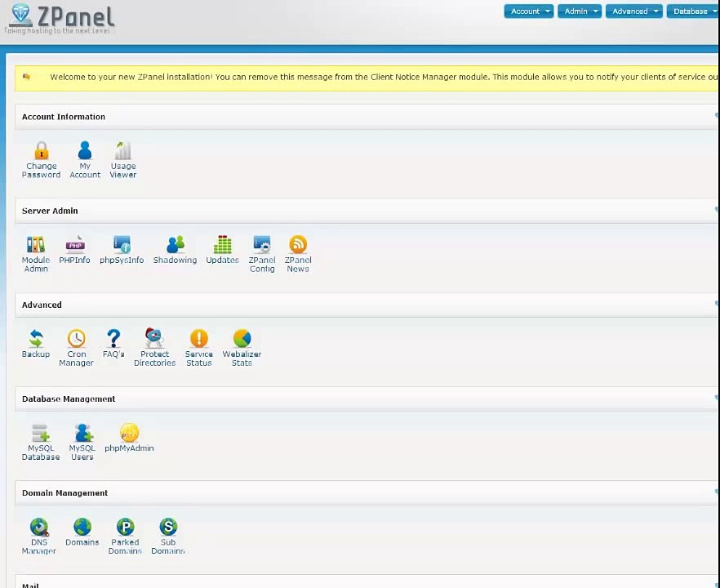Collapse the Domain Management section

pyautogui.click(x=717, y=492)
